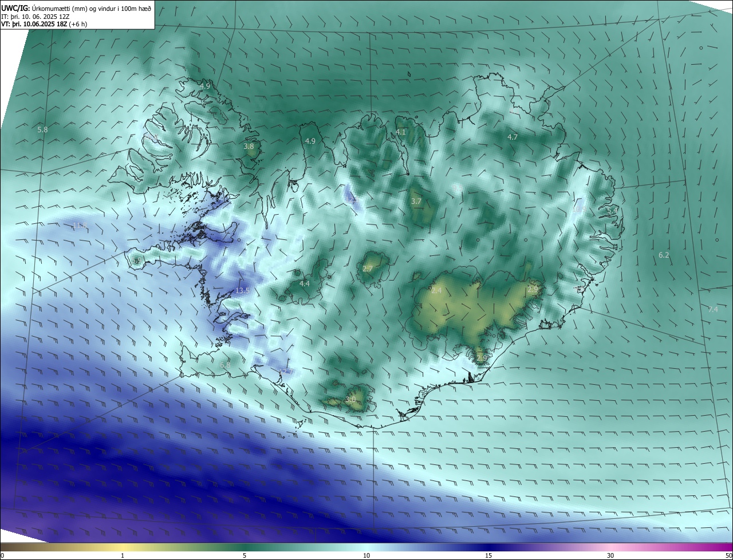The image size is (733, 560).
Task: Click the 5.8 value label
Action: click(42, 130)
